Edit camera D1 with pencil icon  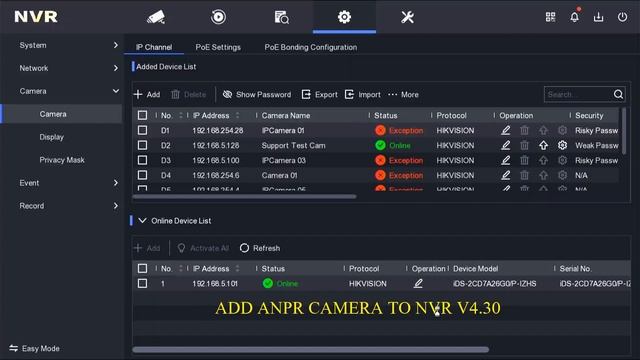(x=505, y=130)
